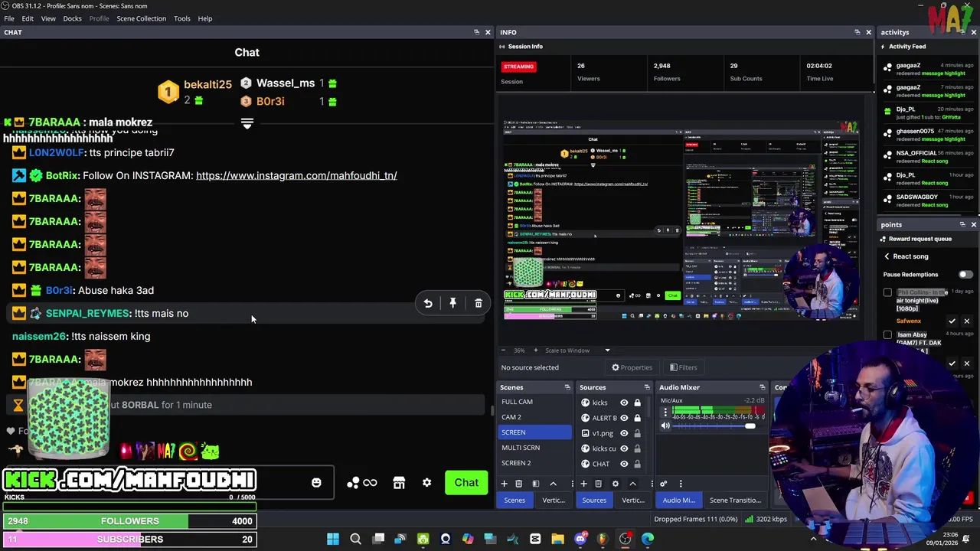Hide the kicks source visibility eye
Viewport: 980px width, 551px height.
coord(624,403)
